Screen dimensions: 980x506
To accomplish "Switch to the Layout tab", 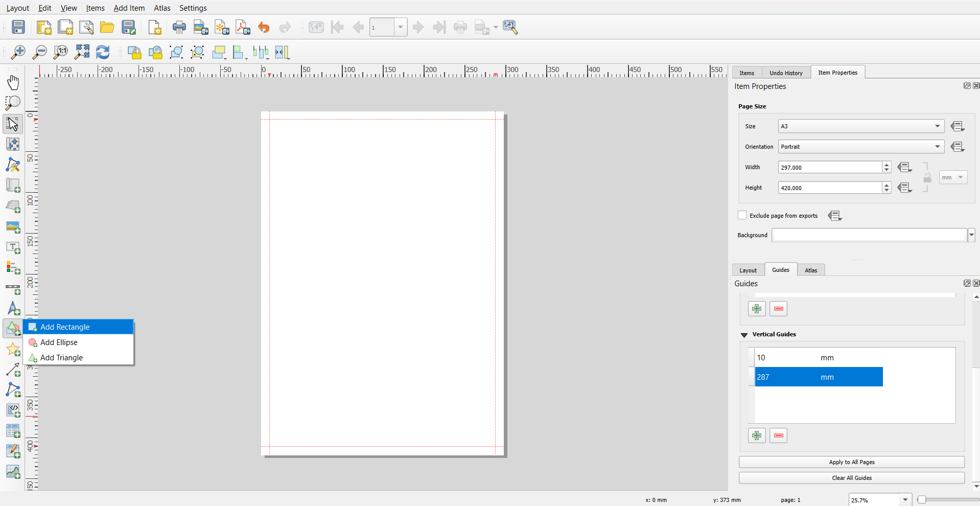I will pyautogui.click(x=748, y=270).
